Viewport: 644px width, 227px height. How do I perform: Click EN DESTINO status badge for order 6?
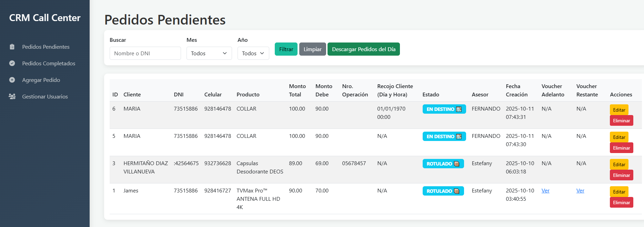444,109
